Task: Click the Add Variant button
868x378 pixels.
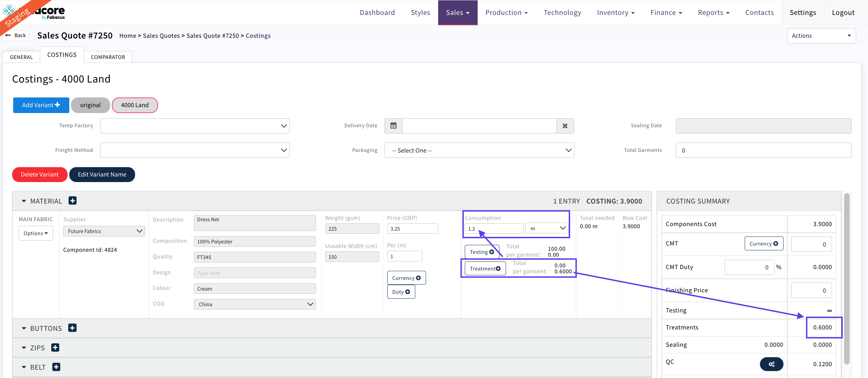Action: pos(41,105)
